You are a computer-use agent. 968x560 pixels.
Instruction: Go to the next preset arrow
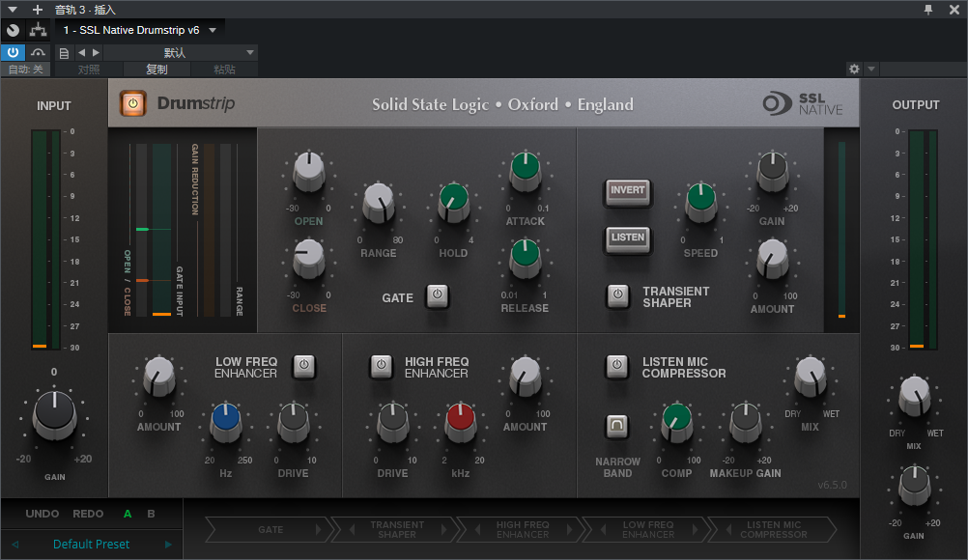pyautogui.click(x=167, y=545)
